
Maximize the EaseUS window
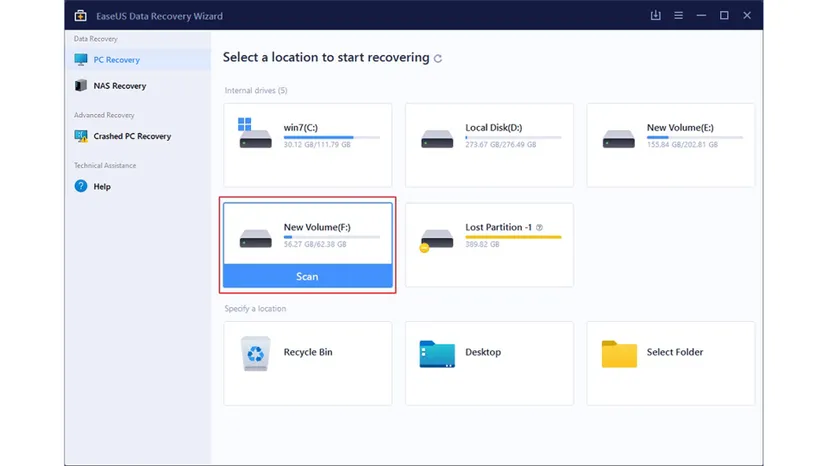point(724,16)
